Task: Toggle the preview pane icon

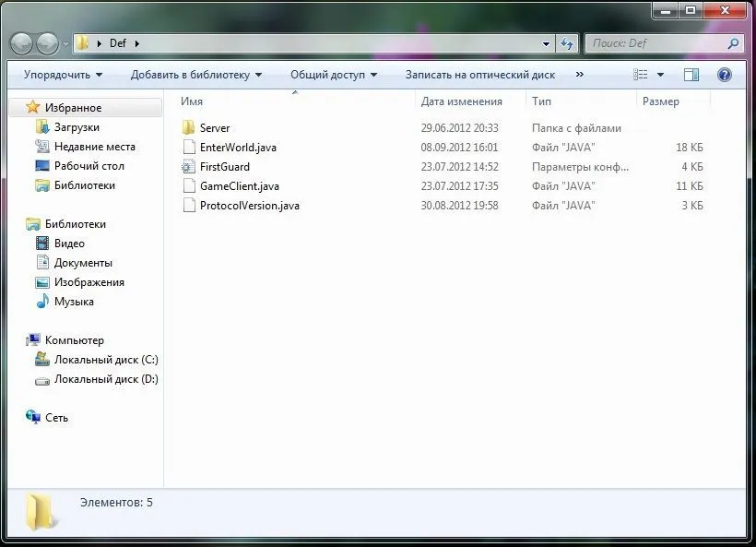Action: coord(691,75)
